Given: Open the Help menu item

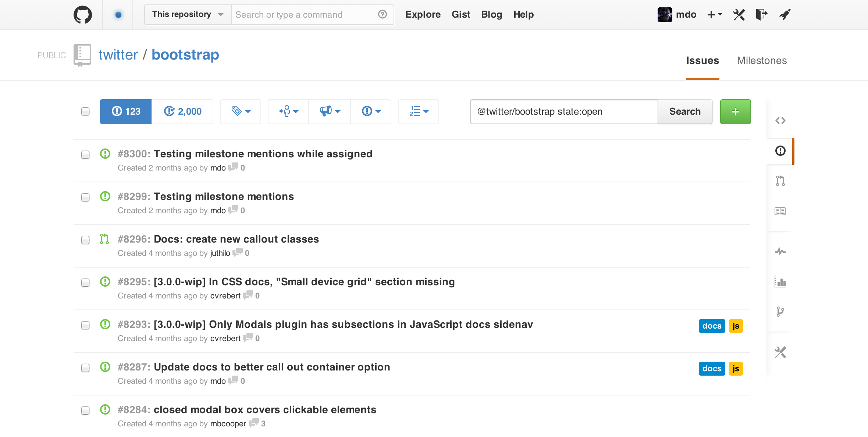Looking at the screenshot, I should click(523, 15).
